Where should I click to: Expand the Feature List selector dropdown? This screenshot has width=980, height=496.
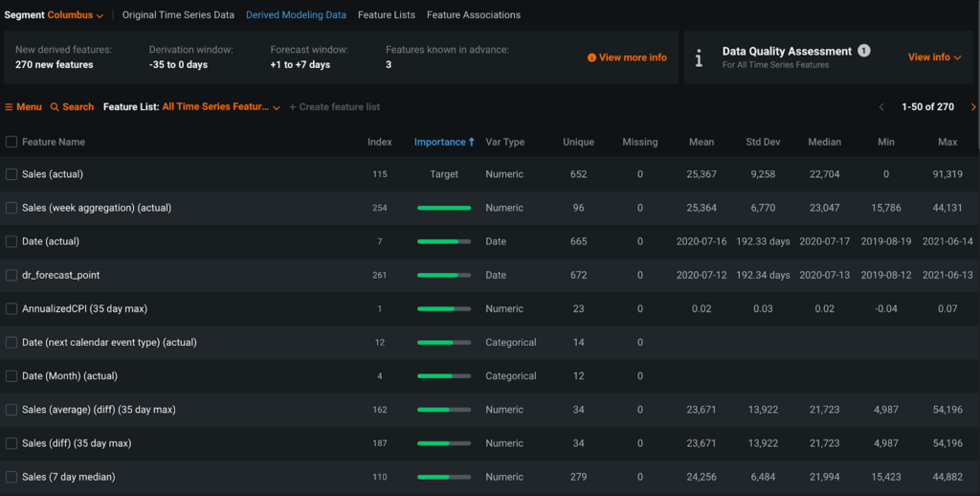pyautogui.click(x=277, y=107)
